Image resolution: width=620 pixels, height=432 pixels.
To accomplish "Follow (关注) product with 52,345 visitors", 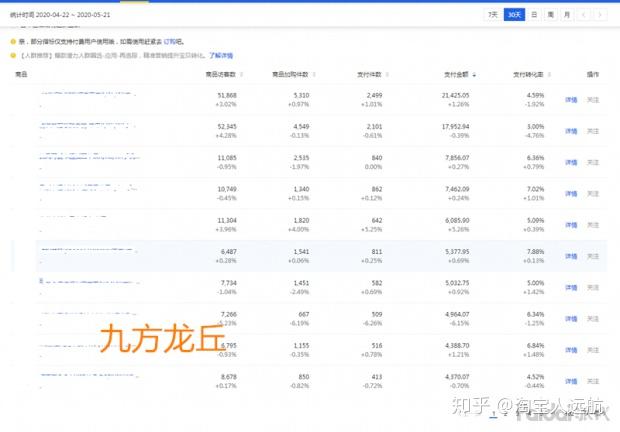I will (x=593, y=131).
